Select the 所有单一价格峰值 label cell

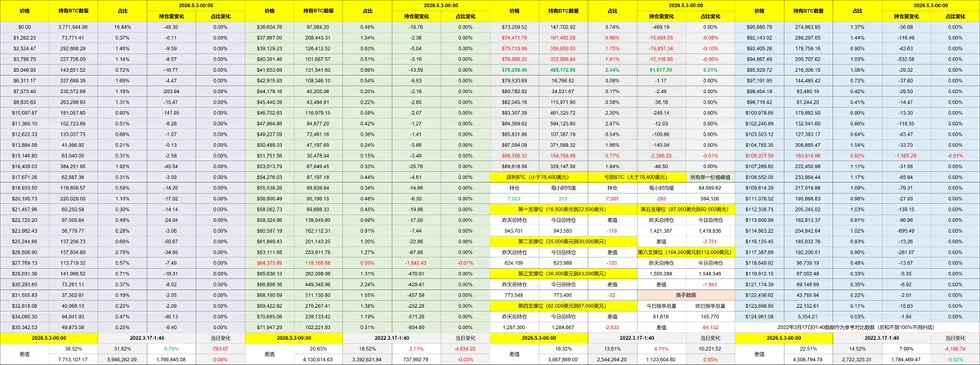[710, 177]
